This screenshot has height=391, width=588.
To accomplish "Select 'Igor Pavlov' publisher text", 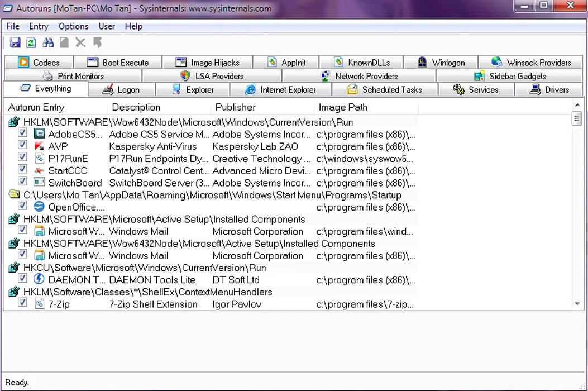I will tap(237, 304).
